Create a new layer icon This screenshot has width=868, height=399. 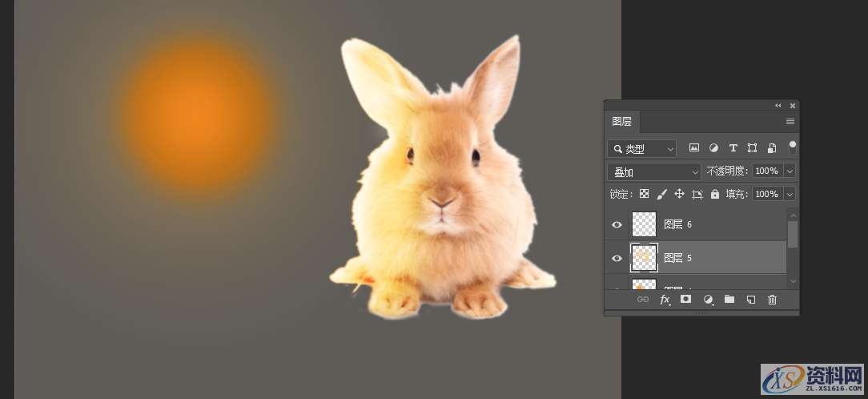coord(750,300)
